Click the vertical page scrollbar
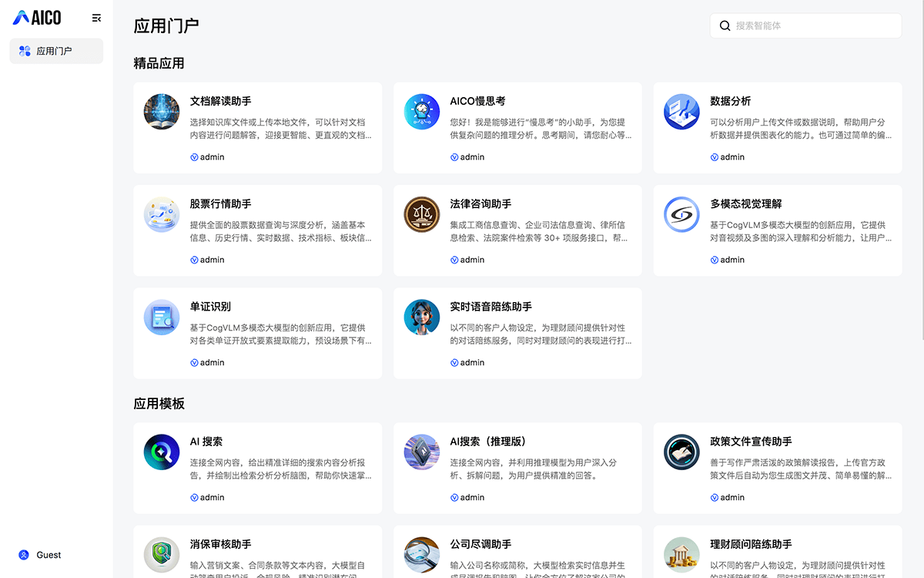The height and width of the screenshot is (578, 924). (x=921, y=170)
